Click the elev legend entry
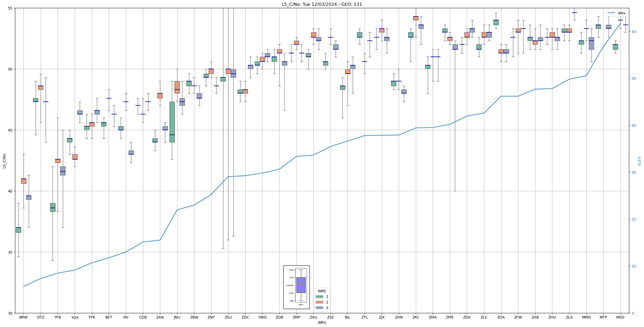 tap(617, 13)
